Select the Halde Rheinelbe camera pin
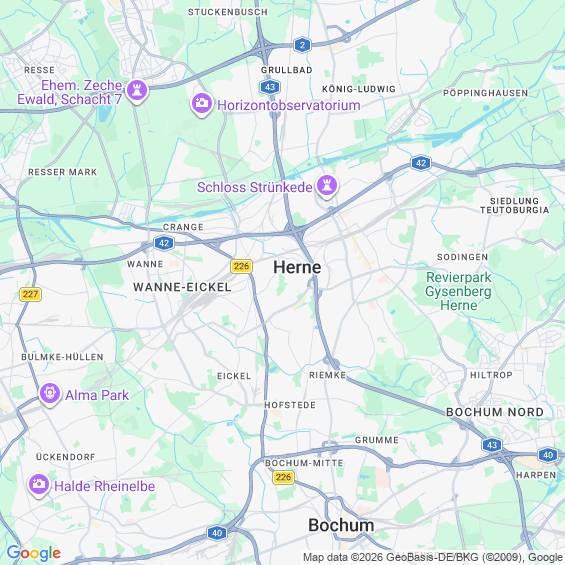 tap(39, 485)
